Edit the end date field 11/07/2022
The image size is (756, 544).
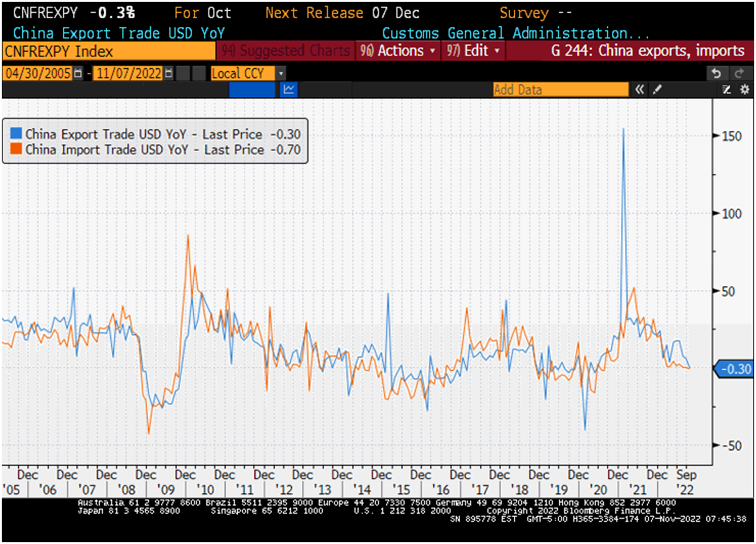tap(129, 73)
